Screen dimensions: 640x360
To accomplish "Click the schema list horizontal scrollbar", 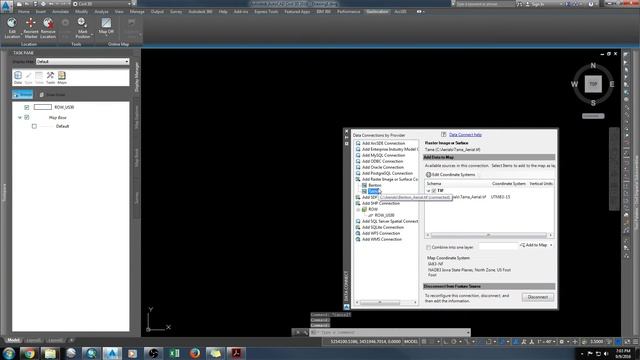I will click(x=489, y=235).
